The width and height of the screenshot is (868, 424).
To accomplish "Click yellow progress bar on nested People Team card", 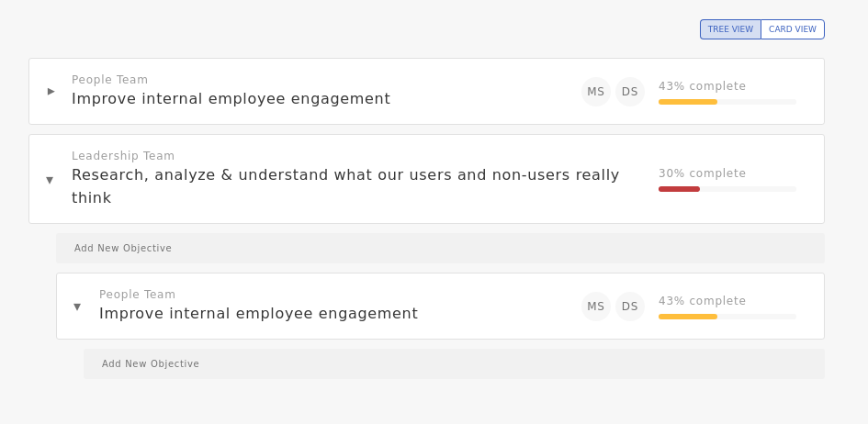I will point(688,317).
